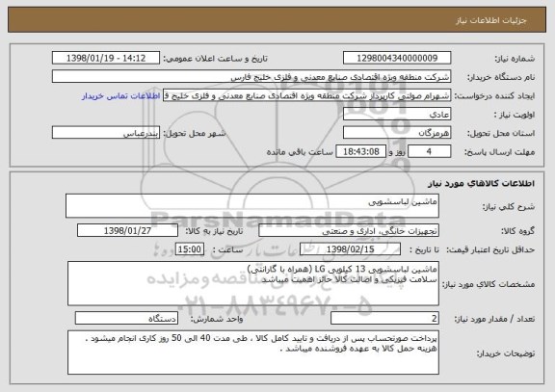Screen dimensions: 555x392
Task: Click the public announcement date field 1398/01/19 - 14:12
Action: pos(106,58)
